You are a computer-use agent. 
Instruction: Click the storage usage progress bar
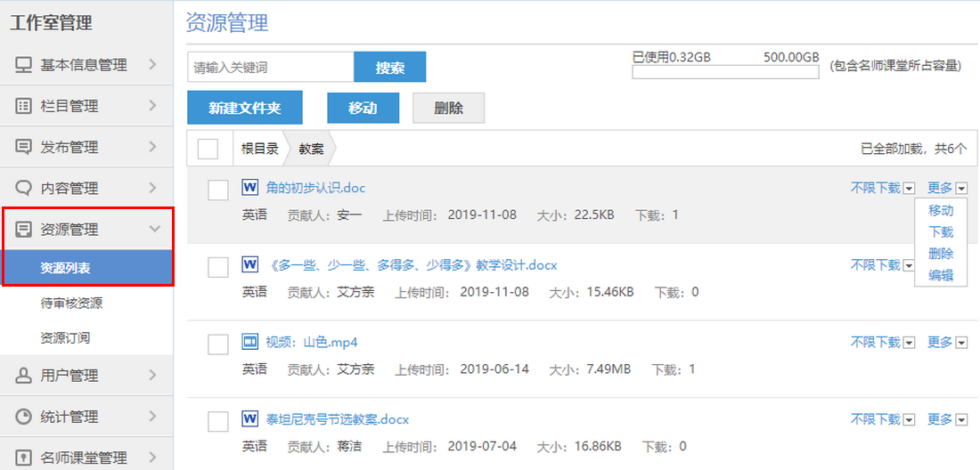pos(725,73)
